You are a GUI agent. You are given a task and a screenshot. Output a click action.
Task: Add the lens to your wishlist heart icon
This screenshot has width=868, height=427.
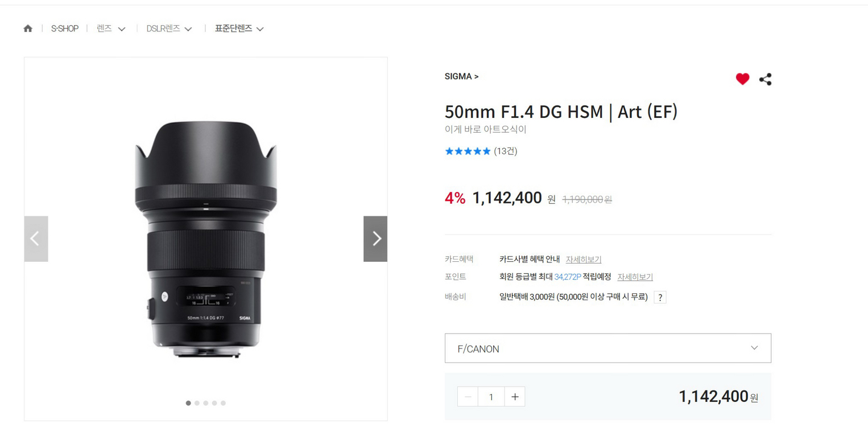742,79
